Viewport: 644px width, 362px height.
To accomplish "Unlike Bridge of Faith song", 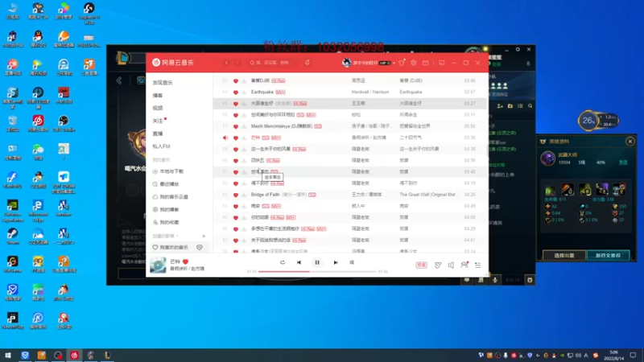I will (x=236, y=195).
